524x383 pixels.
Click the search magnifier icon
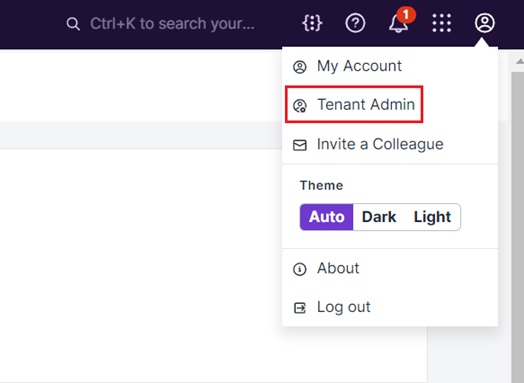tap(73, 24)
